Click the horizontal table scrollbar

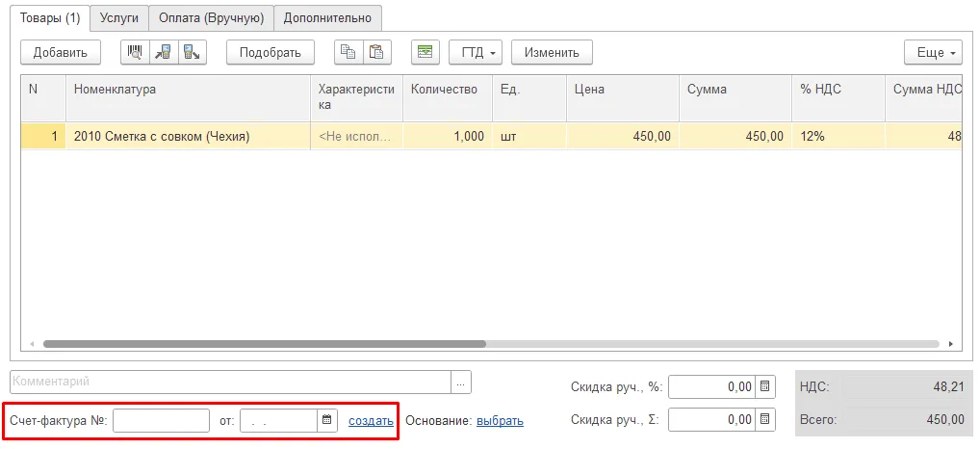(265, 344)
